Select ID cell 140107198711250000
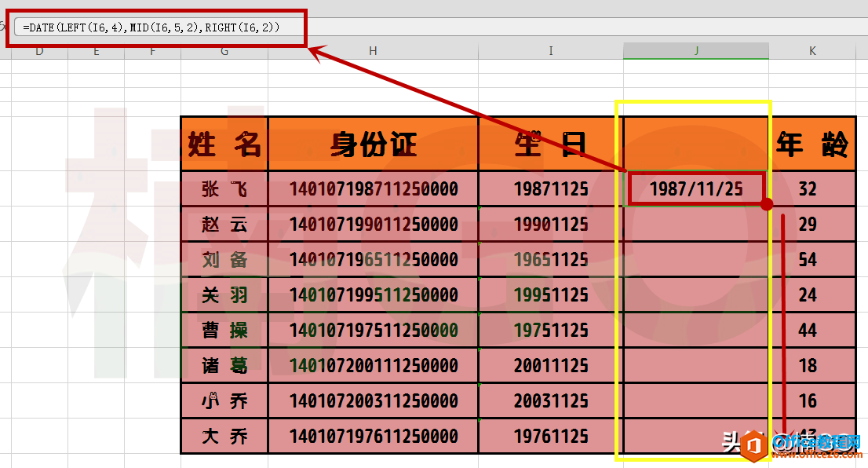Image resolution: width=868 pixels, height=468 pixels. click(373, 189)
